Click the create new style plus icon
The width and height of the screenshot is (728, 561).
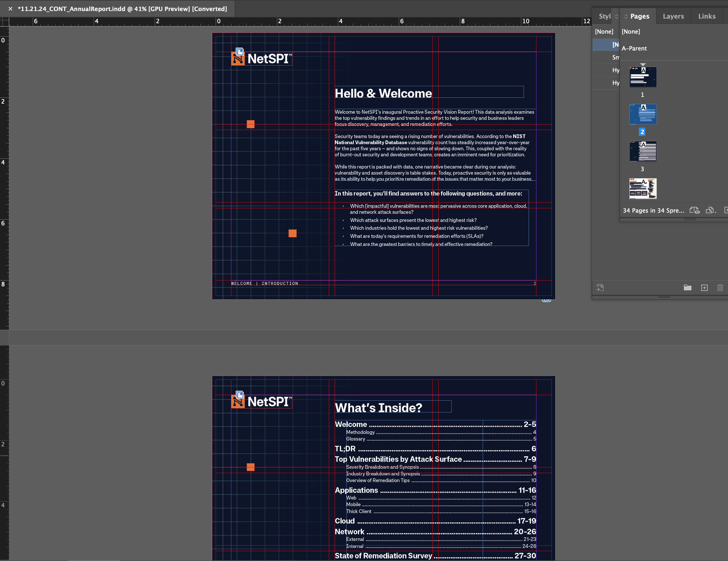704,287
